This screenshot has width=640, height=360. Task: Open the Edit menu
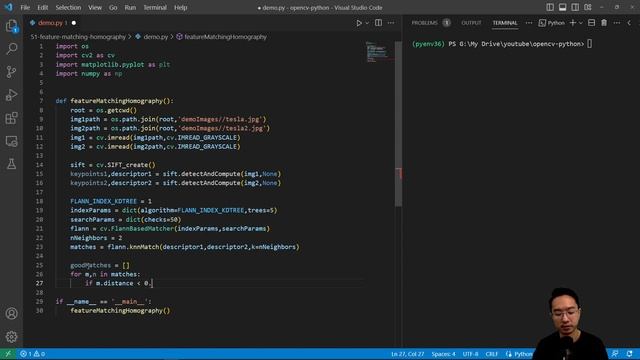coord(42,7)
